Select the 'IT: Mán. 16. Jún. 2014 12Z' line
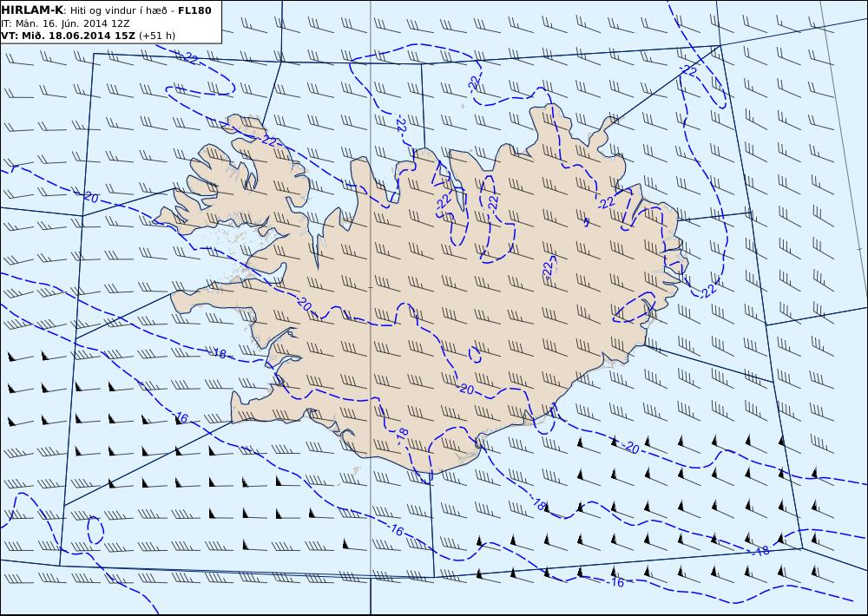 tap(67, 23)
